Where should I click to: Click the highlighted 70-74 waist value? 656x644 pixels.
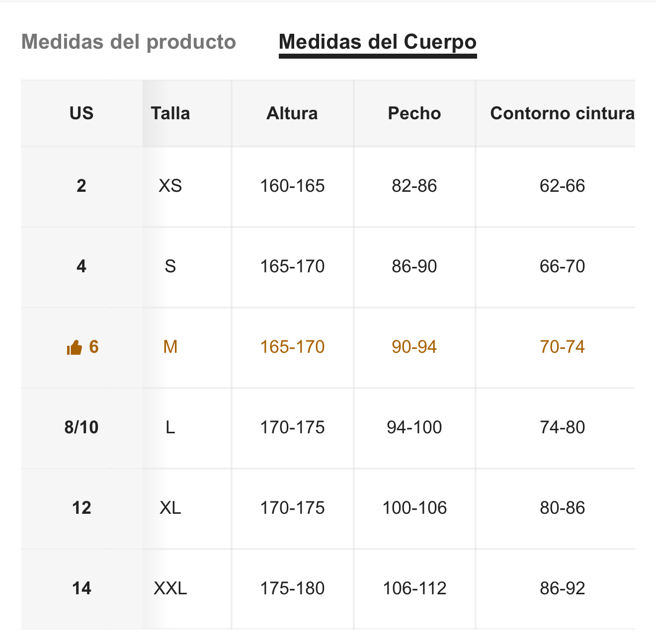pyautogui.click(x=562, y=347)
